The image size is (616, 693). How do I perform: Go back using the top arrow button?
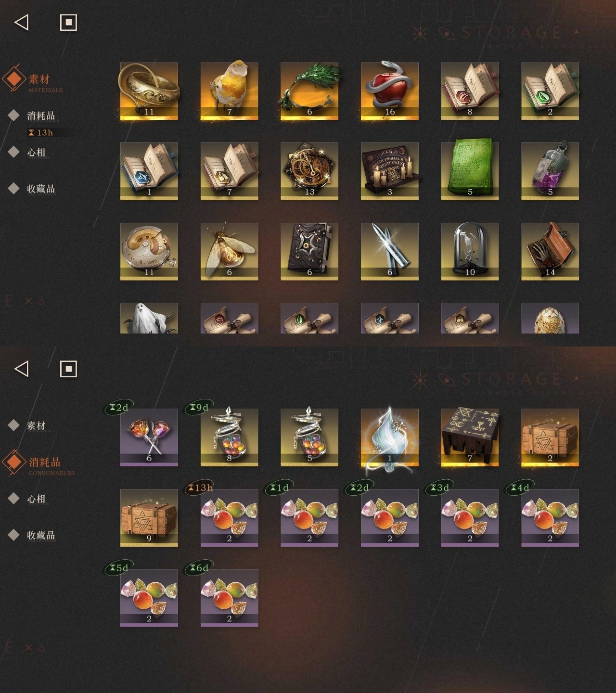pyautogui.click(x=22, y=22)
